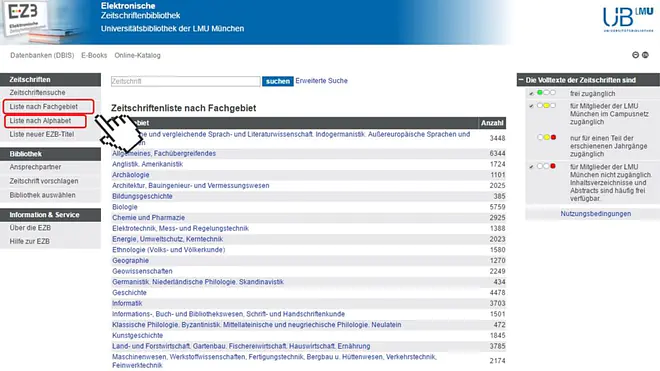Open the Geographie subject
Screen dimensions: 660x371
130,261
